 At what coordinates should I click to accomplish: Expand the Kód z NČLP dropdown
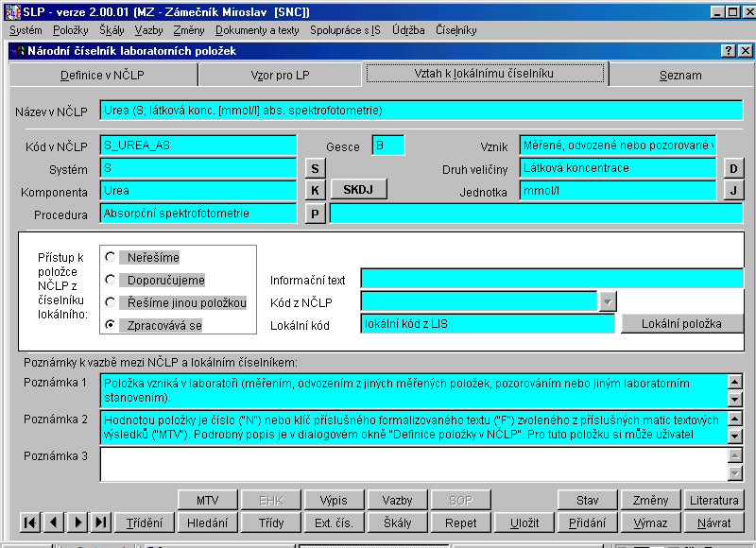[607, 301]
